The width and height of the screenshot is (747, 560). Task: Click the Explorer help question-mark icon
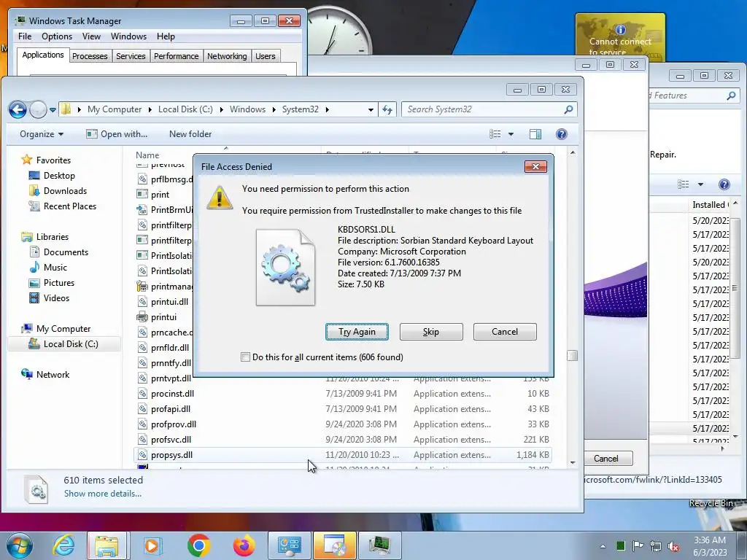(x=562, y=134)
